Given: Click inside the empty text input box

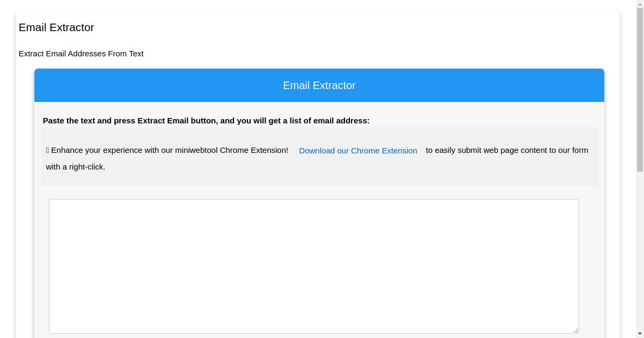Looking at the screenshot, I should coord(314,266).
